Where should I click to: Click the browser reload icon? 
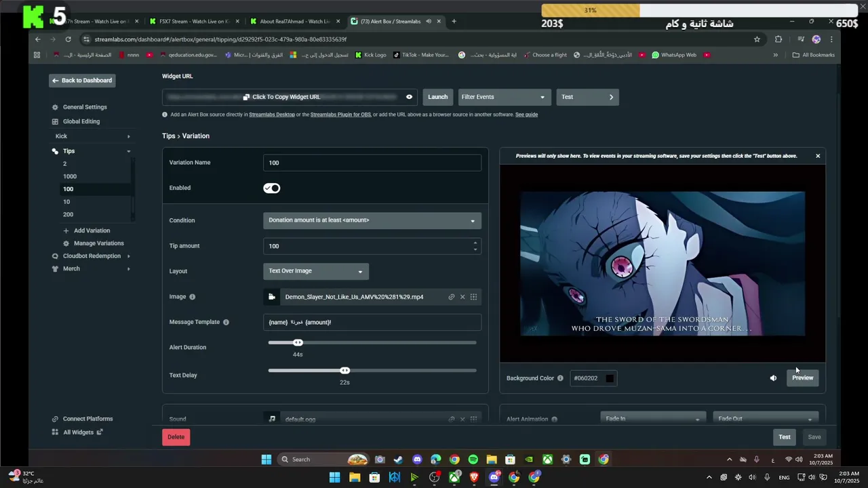point(68,39)
